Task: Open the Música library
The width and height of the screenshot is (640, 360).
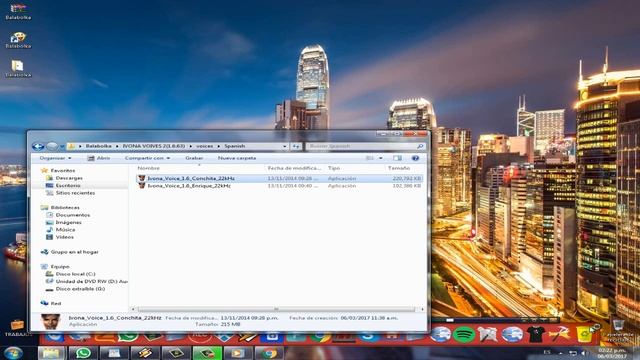Action: pos(65,229)
